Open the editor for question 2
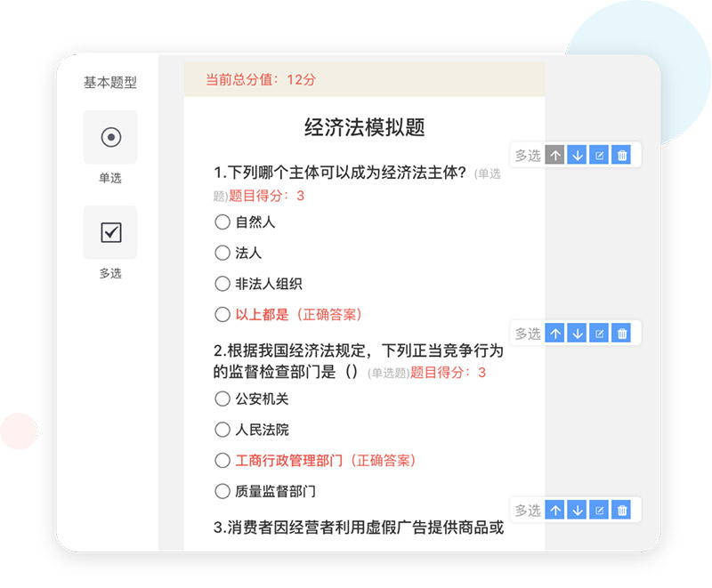 pos(600,334)
